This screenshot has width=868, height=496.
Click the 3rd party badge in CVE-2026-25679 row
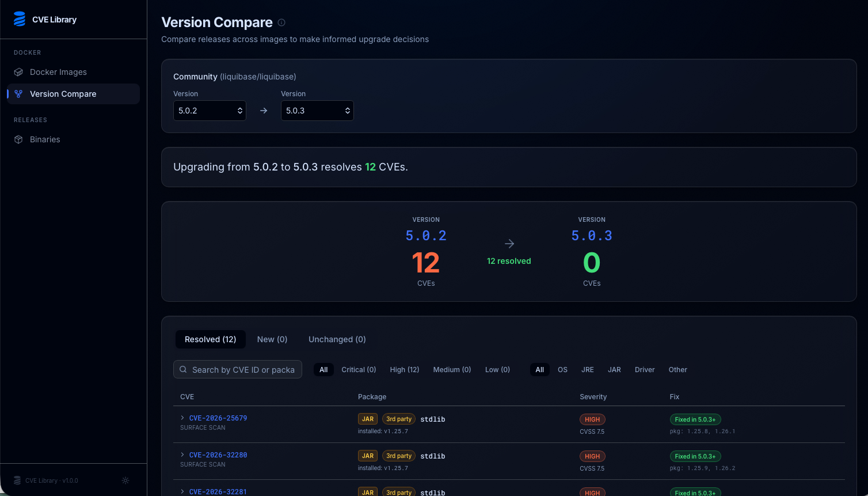(x=399, y=419)
